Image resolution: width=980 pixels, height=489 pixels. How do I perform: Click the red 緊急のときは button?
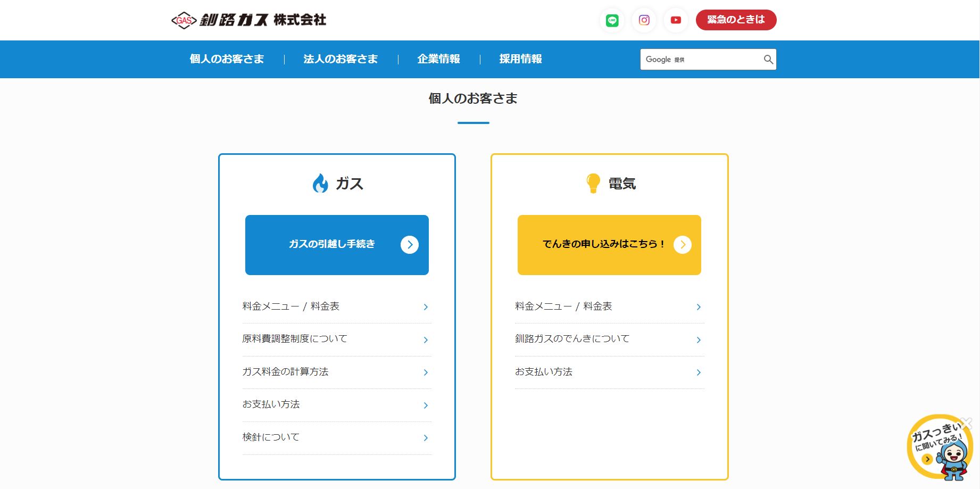coord(736,20)
